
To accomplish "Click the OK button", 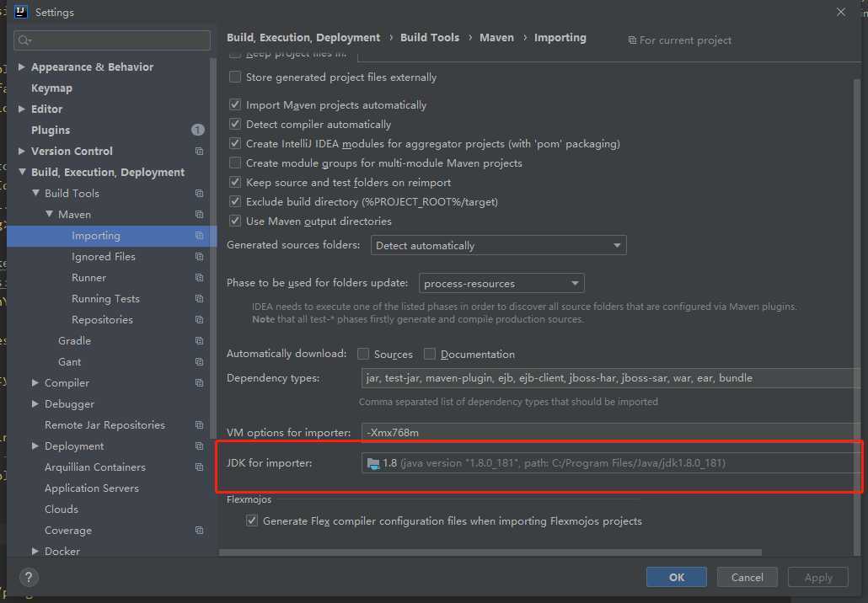I will click(677, 577).
